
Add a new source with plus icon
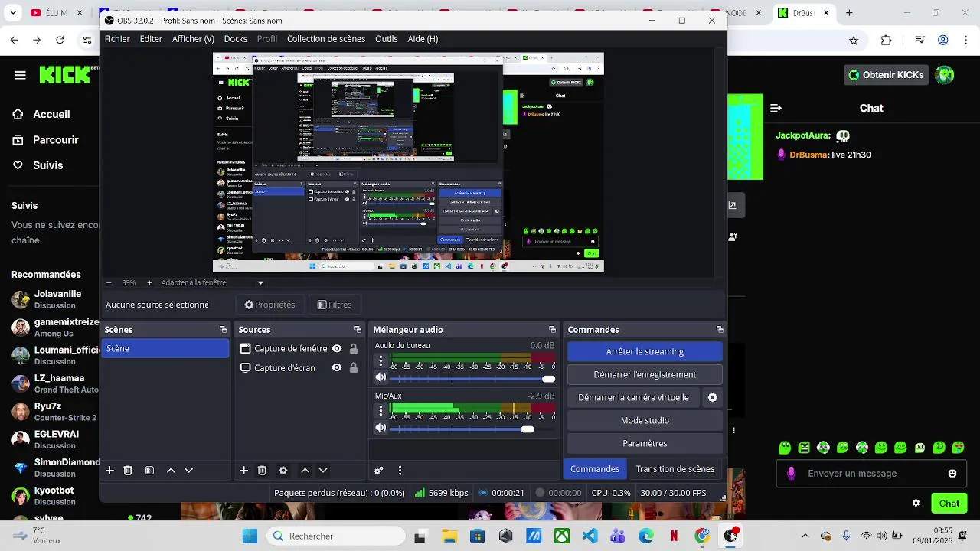(243, 471)
